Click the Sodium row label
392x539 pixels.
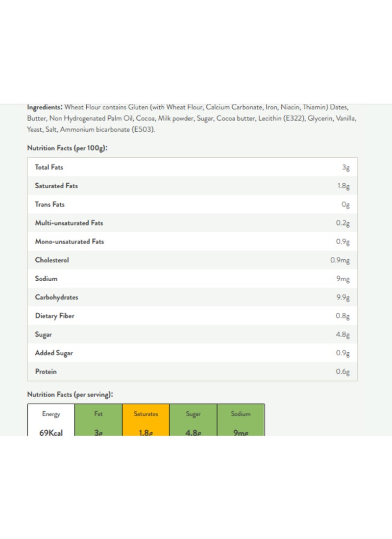point(46,278)
